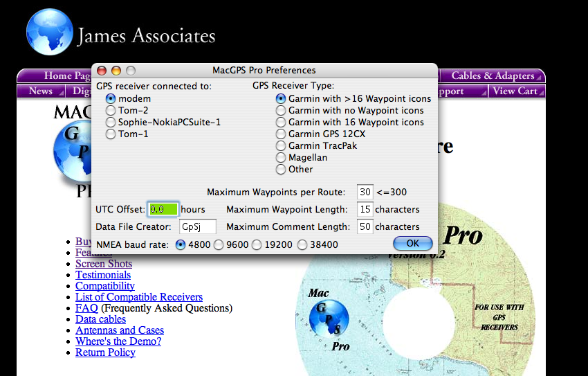Close the MacGPS Pro Preferences window
The image size is (588, 376).
(x=102, y=70)
